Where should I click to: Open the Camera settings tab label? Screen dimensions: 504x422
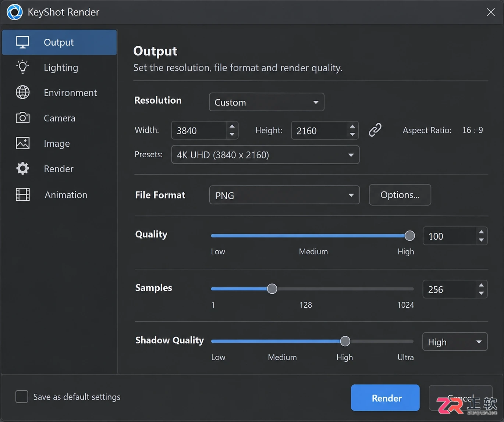60,118
